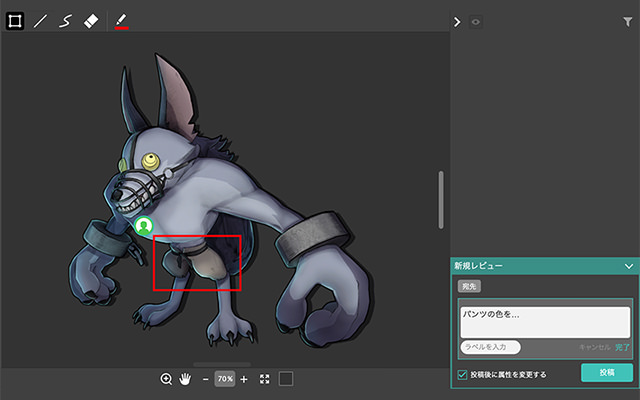Open the dark background color swatch
The height and width of the screenshot is (400, 640).
286,379
